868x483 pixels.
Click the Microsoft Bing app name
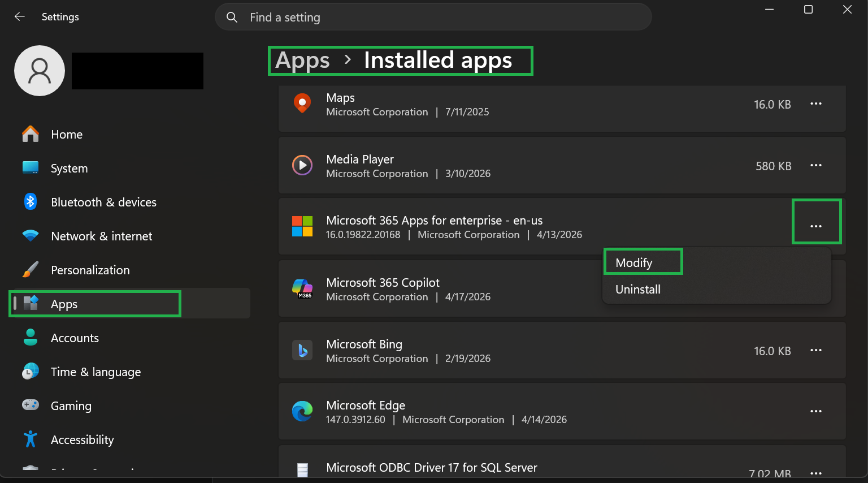coord(364,344)
